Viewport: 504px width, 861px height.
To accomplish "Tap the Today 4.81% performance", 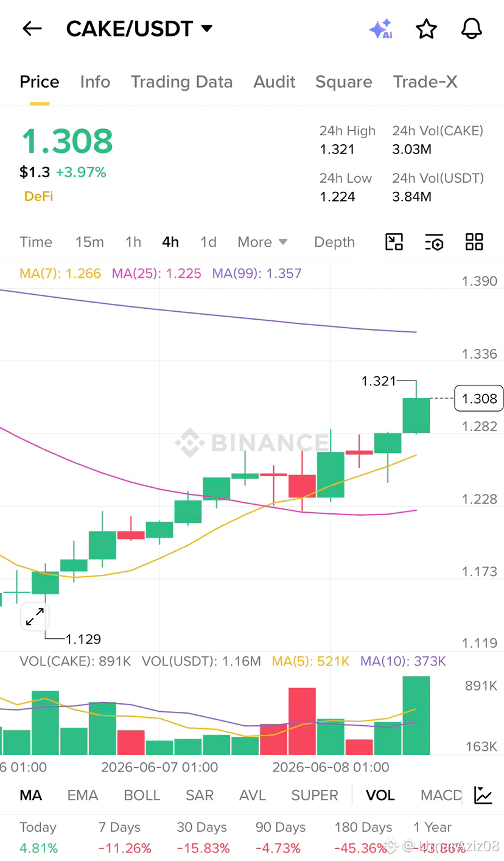I will [x=38, y=838].
